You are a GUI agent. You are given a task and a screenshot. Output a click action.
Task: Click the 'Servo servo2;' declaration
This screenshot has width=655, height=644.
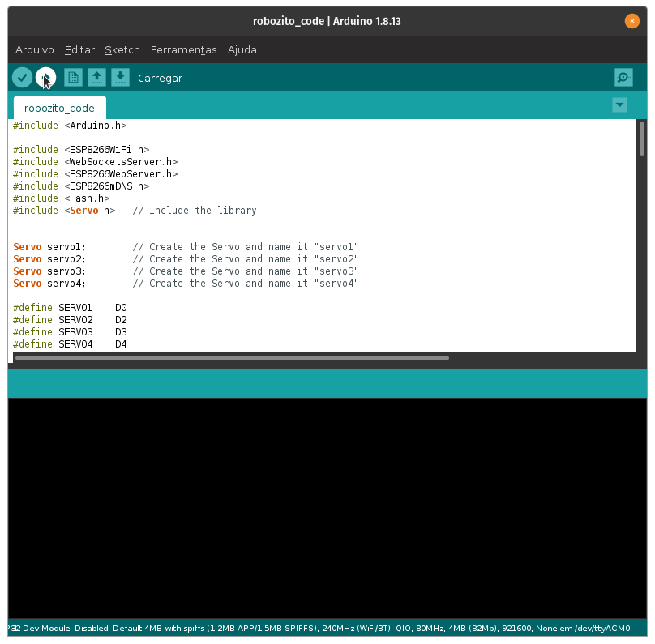tap(49, 258)
